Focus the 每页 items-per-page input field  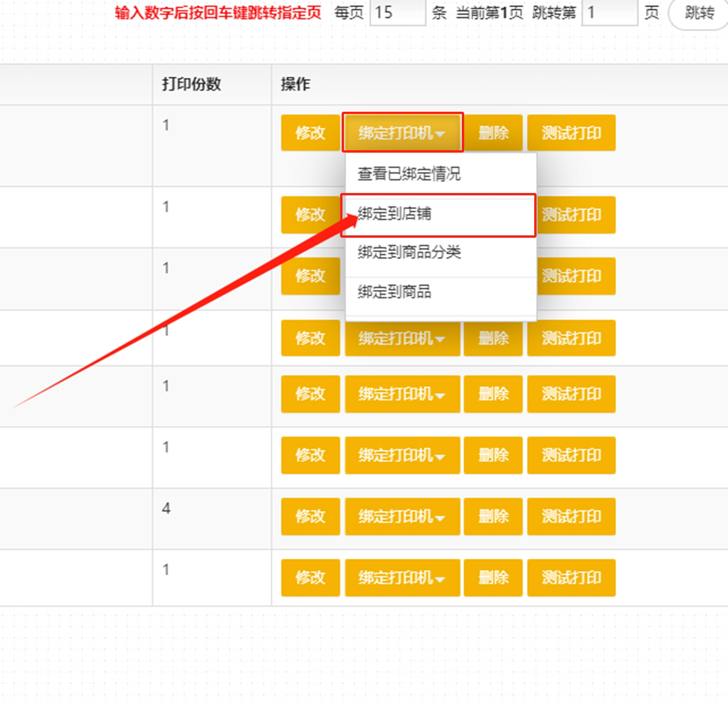click(x=398, y=13)
